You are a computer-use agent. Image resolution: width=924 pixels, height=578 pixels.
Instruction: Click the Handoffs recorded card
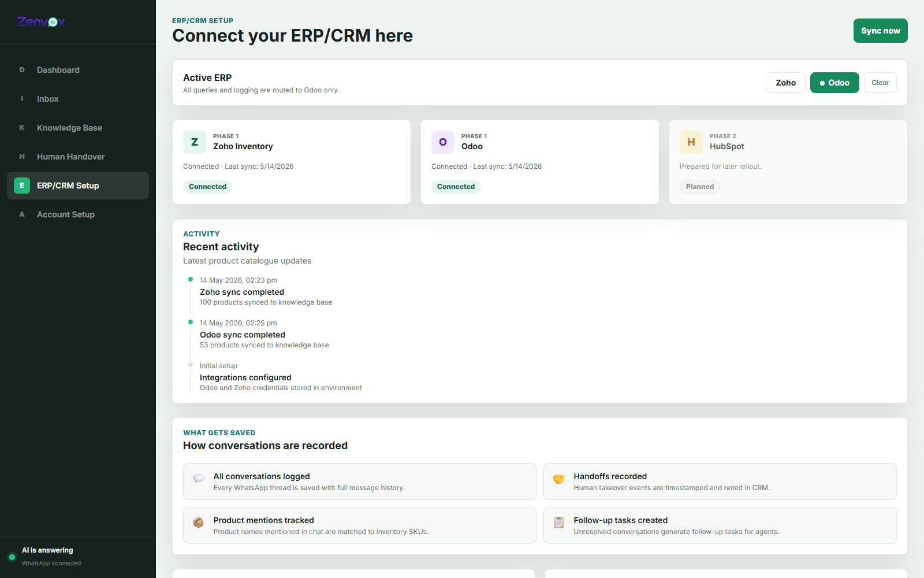(720, 481)
